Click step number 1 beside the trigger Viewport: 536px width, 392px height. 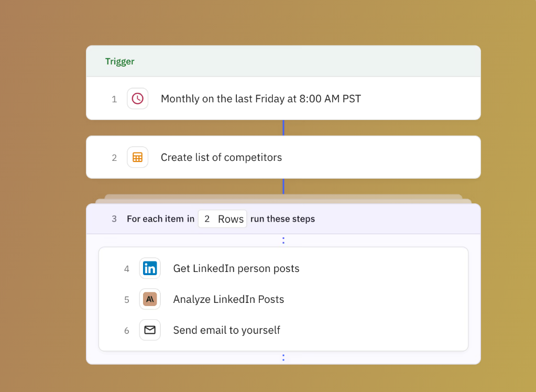click(x=114, y=99)
